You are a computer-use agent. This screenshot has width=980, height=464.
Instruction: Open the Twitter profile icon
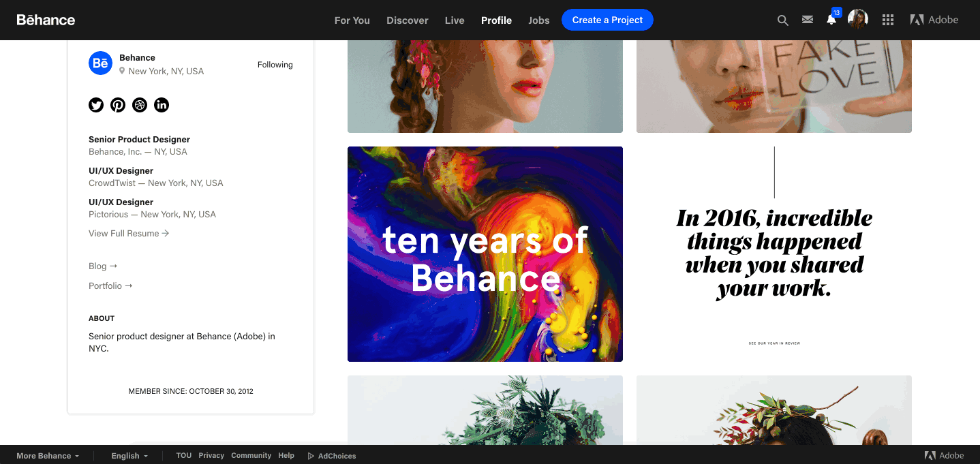[96, 105]
